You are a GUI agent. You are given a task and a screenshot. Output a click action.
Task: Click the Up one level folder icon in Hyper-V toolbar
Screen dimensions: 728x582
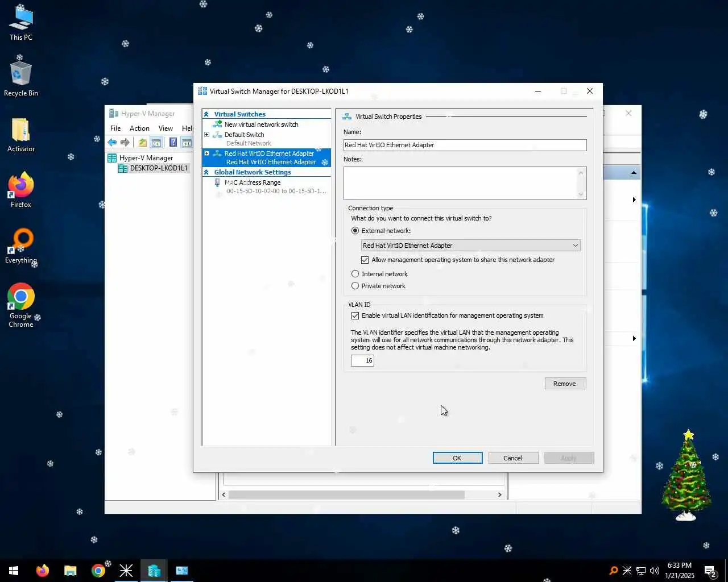click(143, 143)
